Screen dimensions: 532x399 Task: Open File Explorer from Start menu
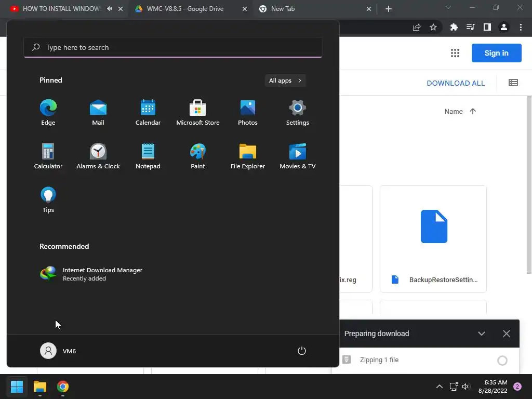tap(248, 156)
